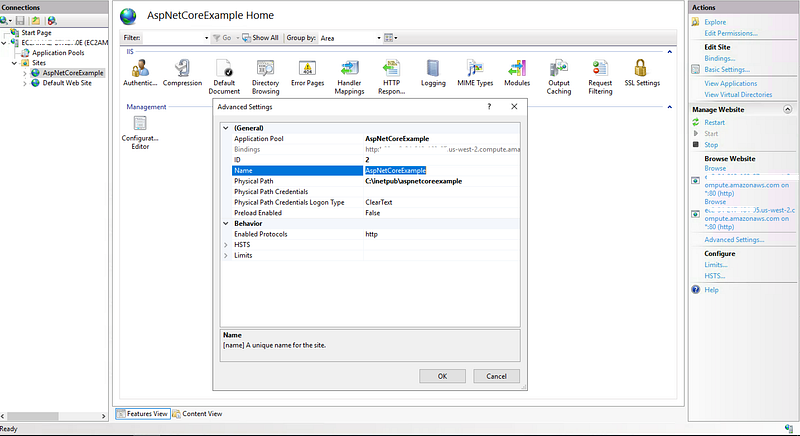Viewport: 800px width, 436px height.
Task: Open the Compression feature
Action: coord(182,72)
